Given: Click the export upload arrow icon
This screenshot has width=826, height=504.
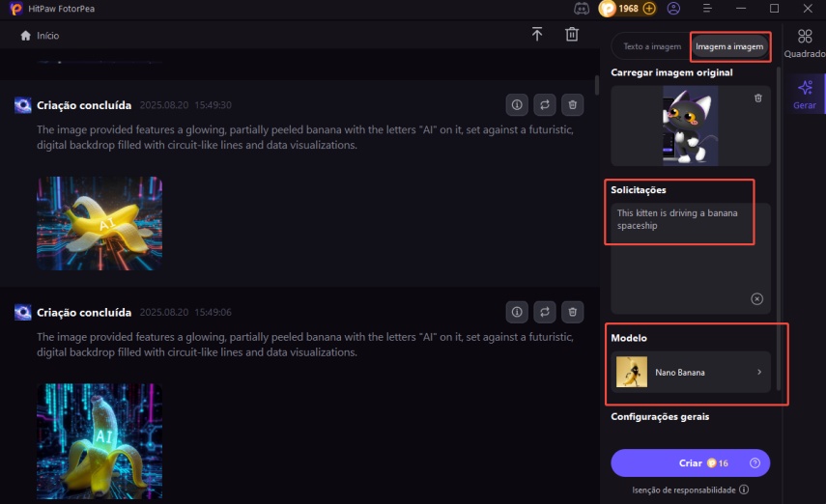Looking at the screenshot, I should [537, 35].
